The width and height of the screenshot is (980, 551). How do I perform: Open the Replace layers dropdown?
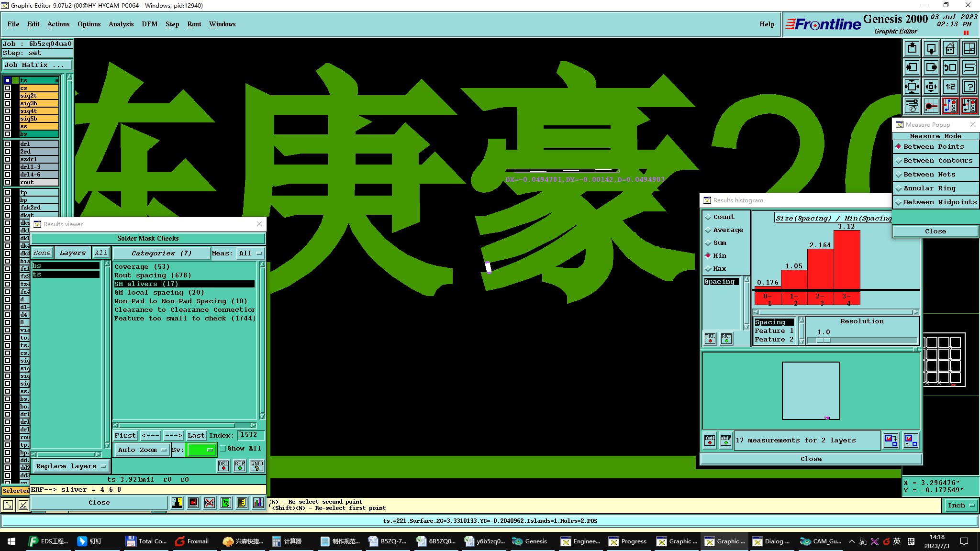[70, 466]
